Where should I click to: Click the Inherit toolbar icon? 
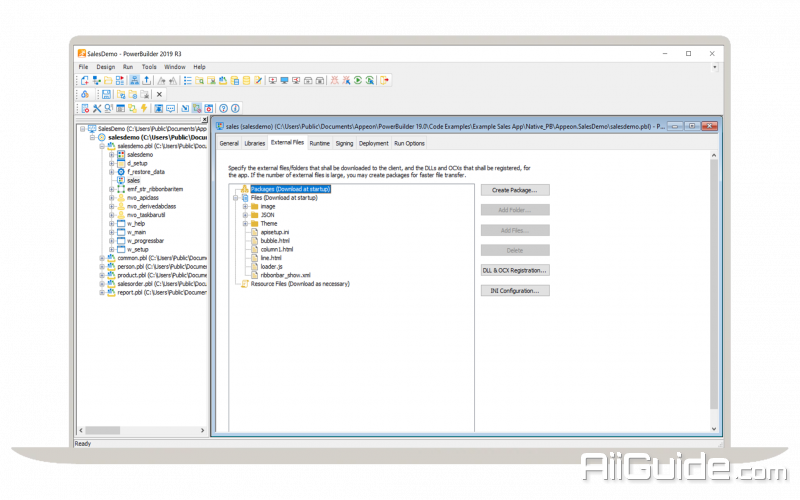[96, 81]
